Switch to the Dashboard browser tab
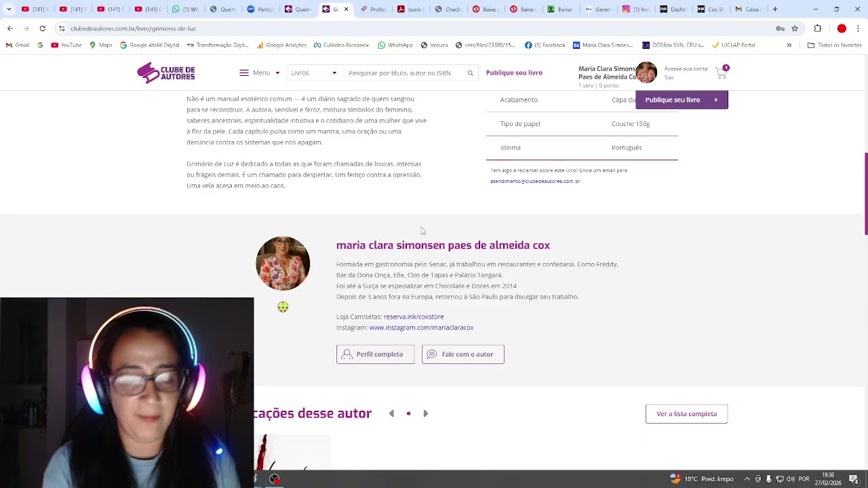The image size is (868, 488). point(673,9)
